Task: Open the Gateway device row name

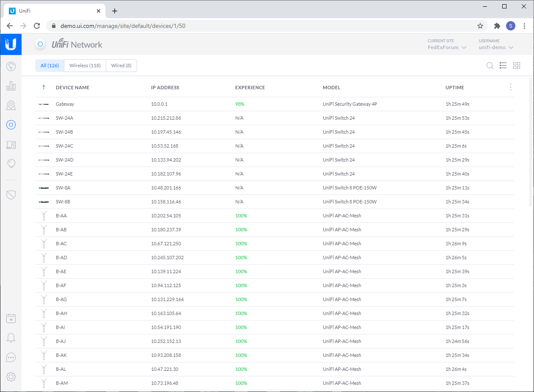Action: [65, 104]
